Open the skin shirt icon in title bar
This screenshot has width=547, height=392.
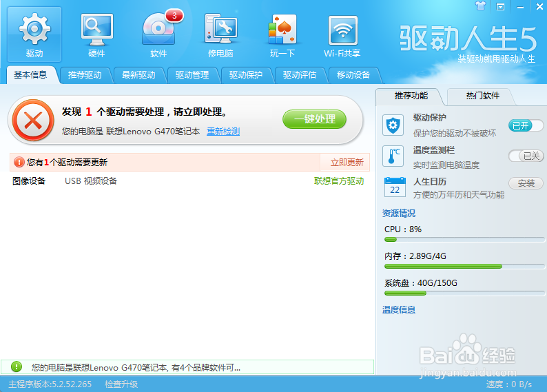480,6
